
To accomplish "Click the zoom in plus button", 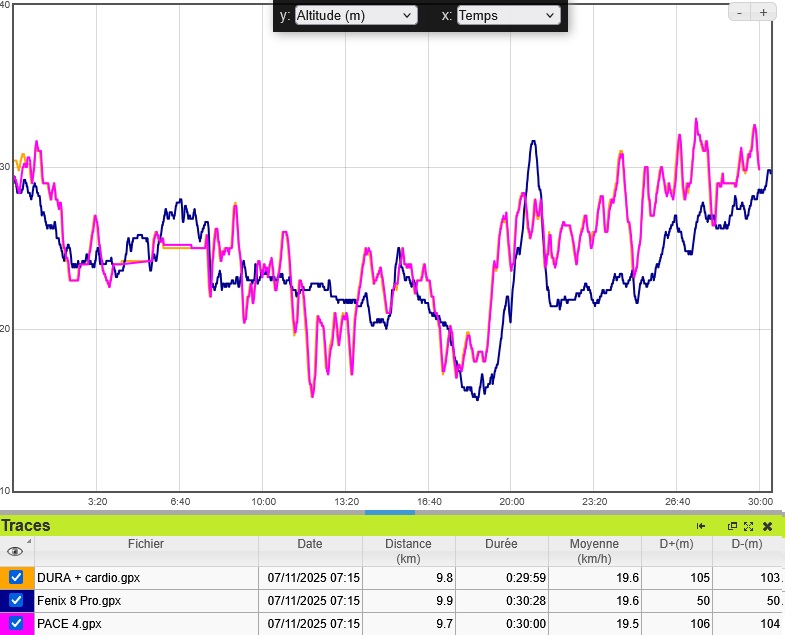I will point(763,12).
